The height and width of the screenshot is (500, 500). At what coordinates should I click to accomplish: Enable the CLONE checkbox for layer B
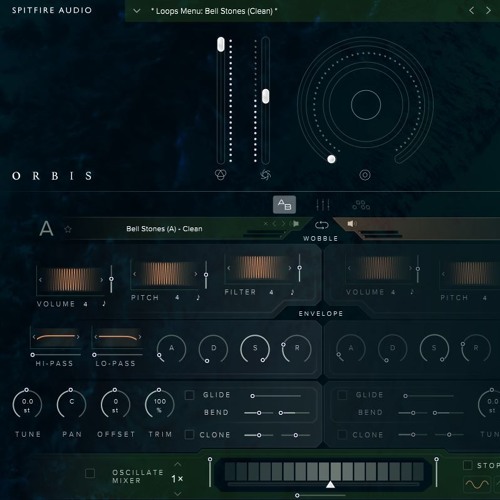[x=342, y=435]
